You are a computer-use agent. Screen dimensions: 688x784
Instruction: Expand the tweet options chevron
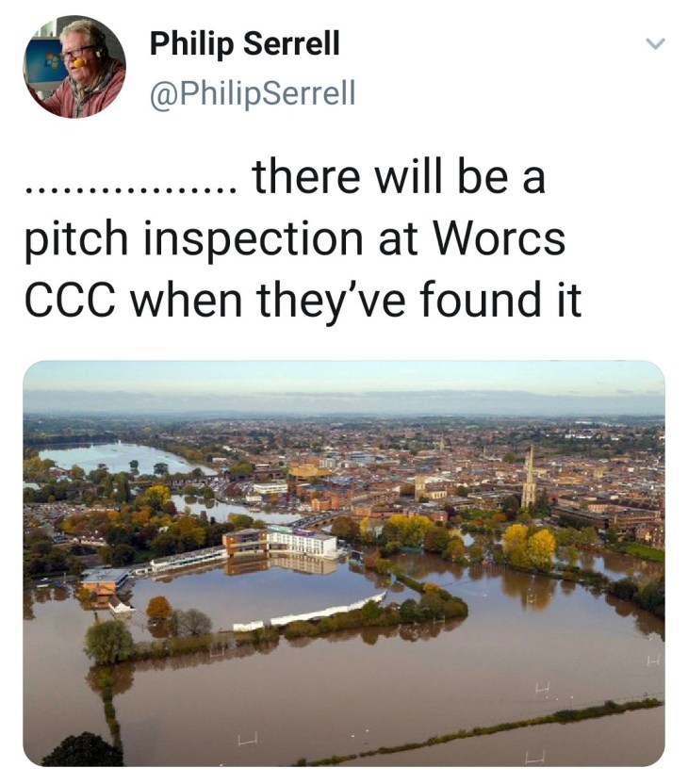[x=655, y=44]
